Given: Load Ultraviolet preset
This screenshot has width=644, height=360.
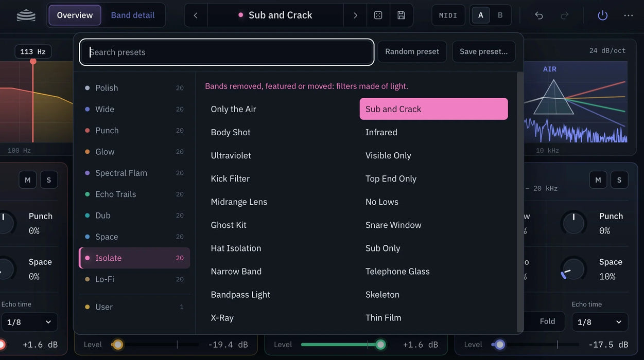Looking at the screenshot, I should tap(279, 155).
